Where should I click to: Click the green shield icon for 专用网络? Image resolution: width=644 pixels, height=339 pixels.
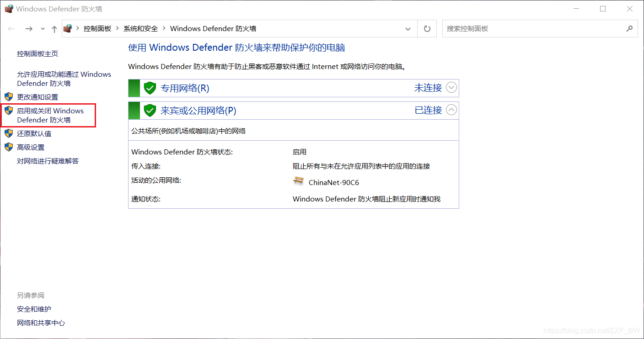[150, 88]
